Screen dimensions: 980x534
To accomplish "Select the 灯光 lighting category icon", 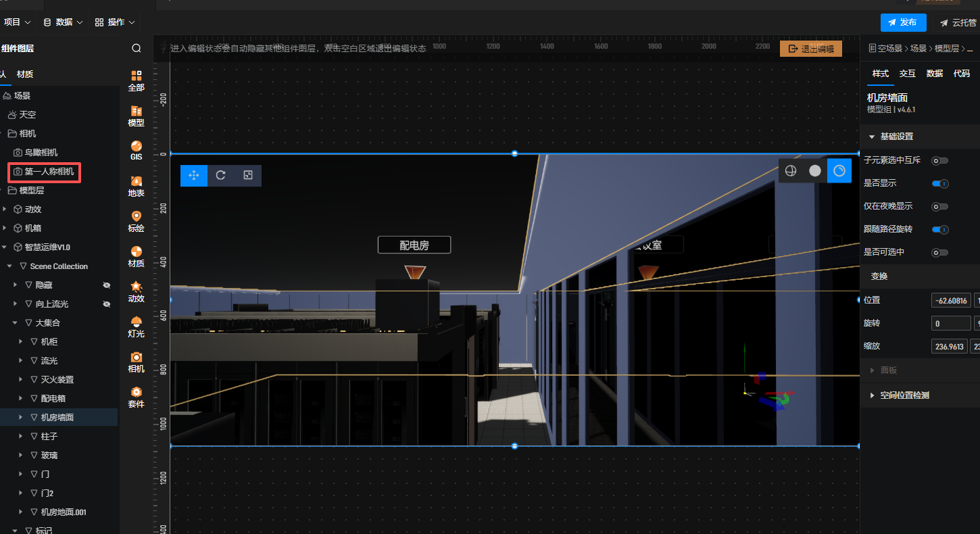I will click(x=137, y=326).
